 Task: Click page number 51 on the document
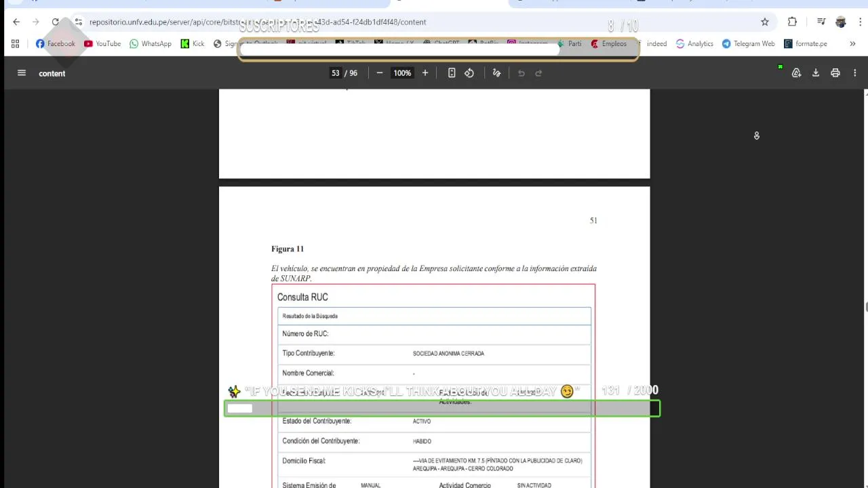[x=593, y=220]
